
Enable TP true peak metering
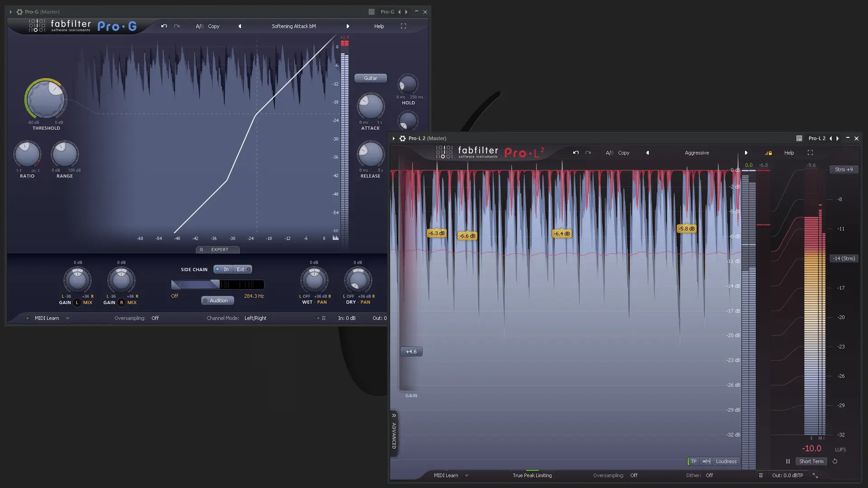[x=693, y=461]
